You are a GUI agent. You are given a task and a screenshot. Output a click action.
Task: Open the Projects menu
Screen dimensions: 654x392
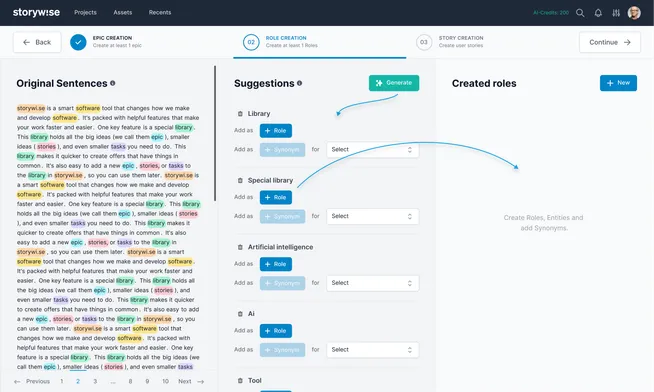point(86,13)
